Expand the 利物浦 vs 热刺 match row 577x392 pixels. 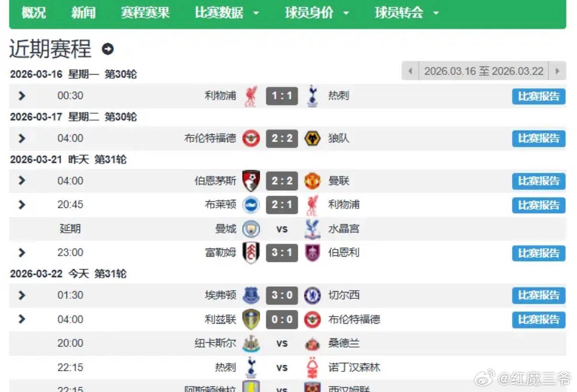pyautogui.click(x=22, y=96)
